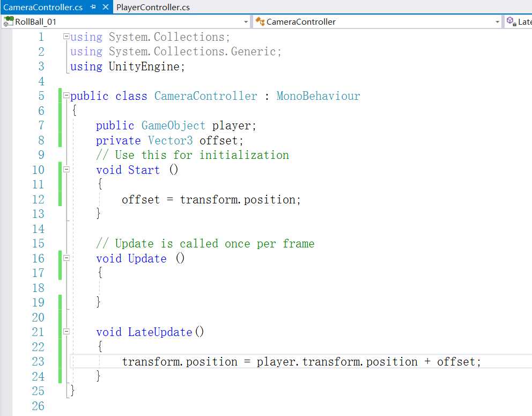532x416 pixels.
Task: Click the 'Update' method name on line 16
Action: [x=147, y=259]
